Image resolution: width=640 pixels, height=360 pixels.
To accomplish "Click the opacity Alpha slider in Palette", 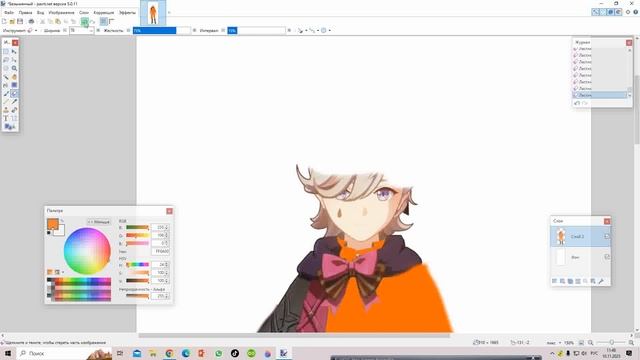I will [138, 296].
